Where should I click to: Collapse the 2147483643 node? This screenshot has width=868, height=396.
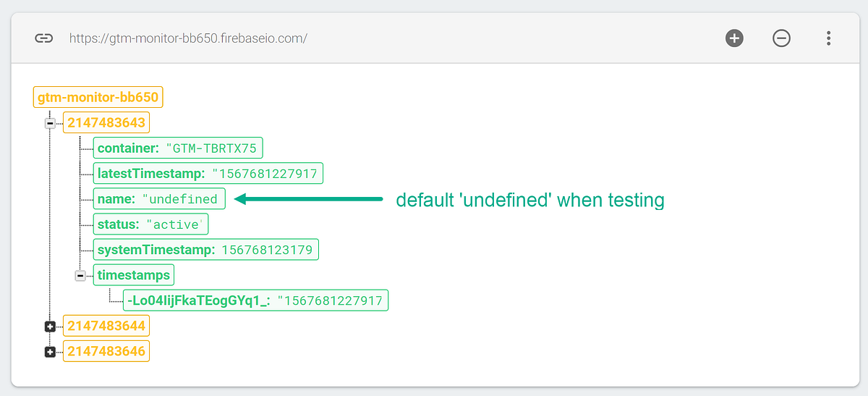[x=50, y=123]
